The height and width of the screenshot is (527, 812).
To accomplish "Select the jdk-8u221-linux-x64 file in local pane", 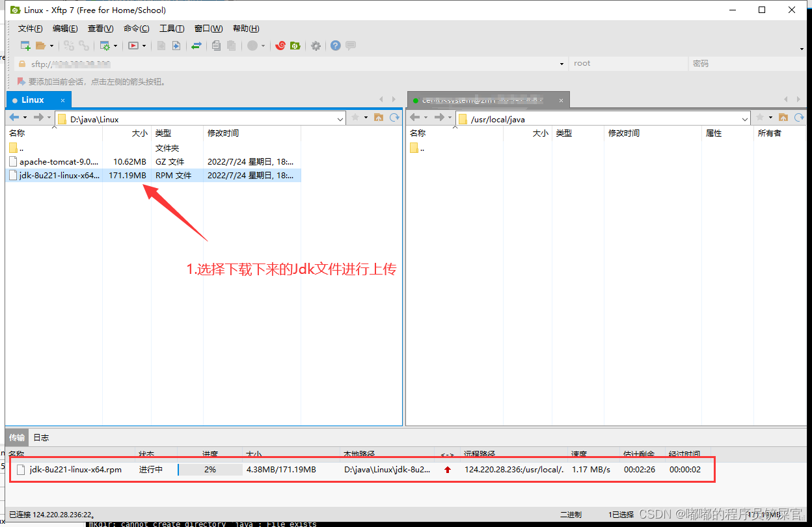I will coord(154,175).
